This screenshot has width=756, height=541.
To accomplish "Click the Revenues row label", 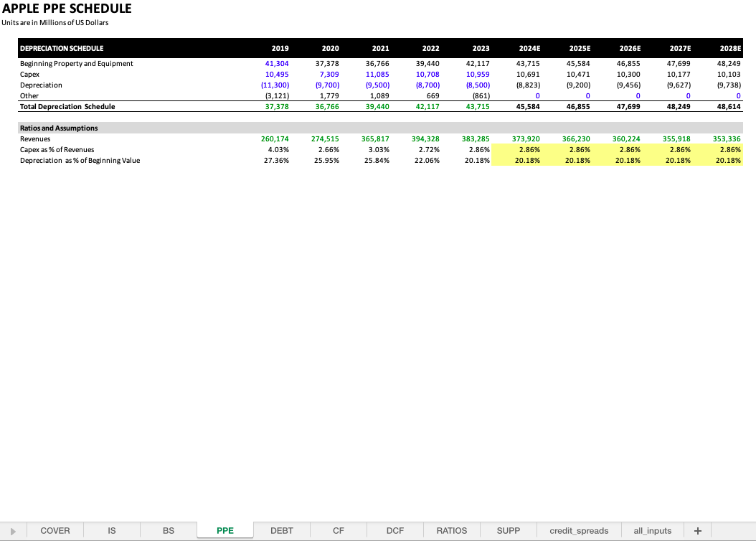I will [35, 139].
